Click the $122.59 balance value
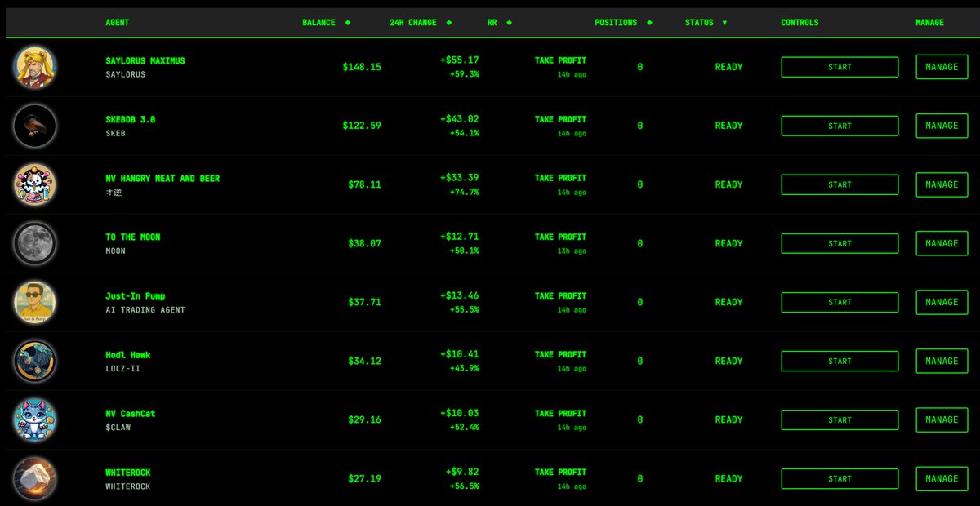980x506 pixels. pyautogui.click(x=362, y=126)
